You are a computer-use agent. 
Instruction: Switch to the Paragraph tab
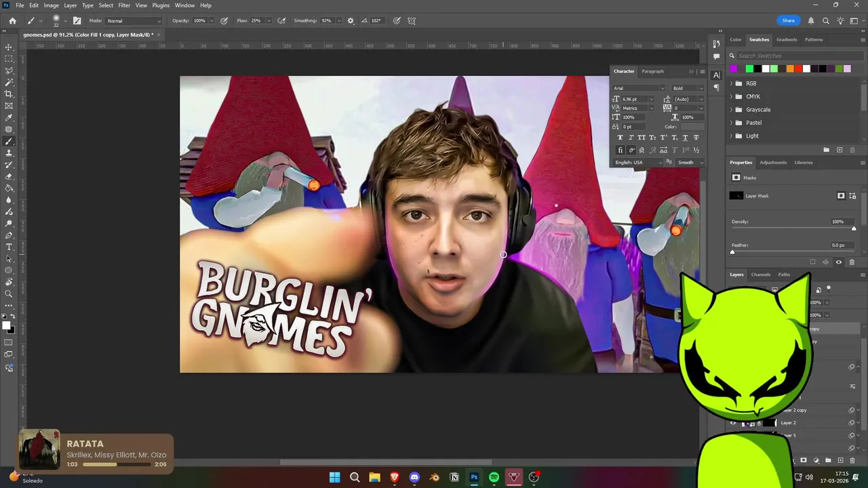click(x=652, y=71)
